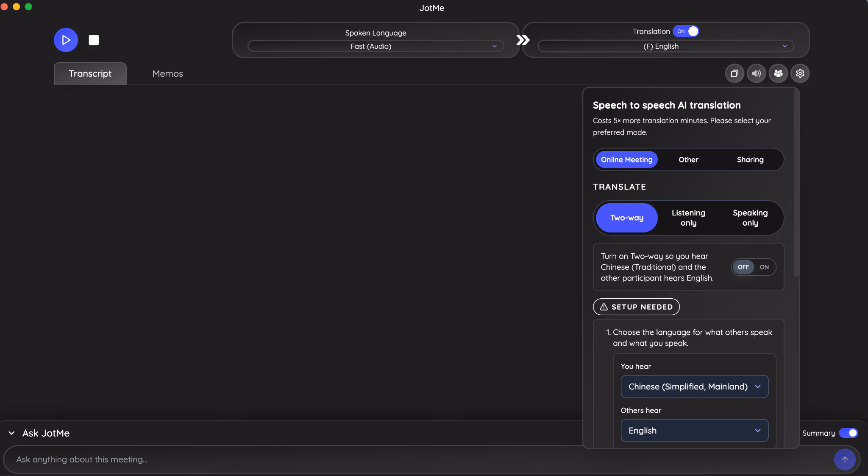Click the macOS yellow minimize window button
868x476 pixels.
tap(17, 6)
